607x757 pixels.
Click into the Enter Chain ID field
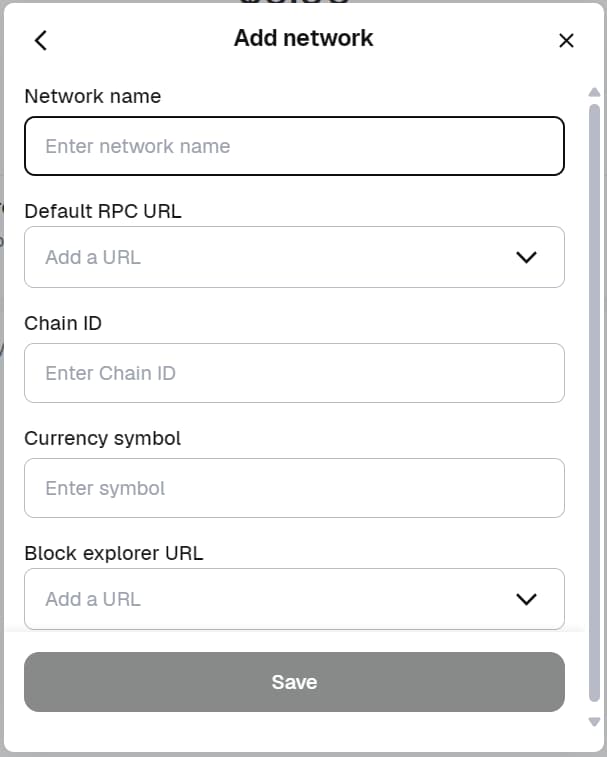(x=294, y=373)
